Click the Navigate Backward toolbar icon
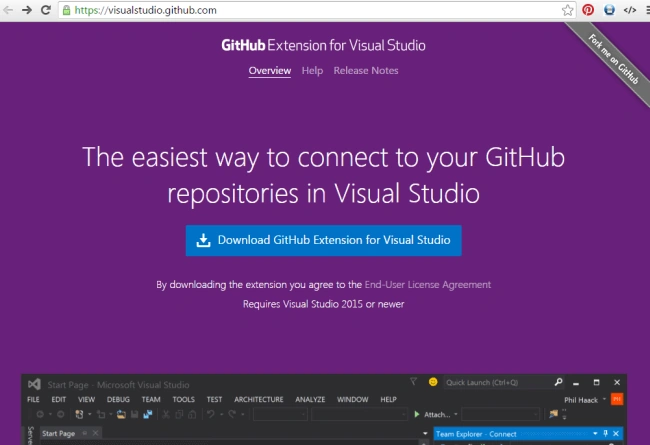Image resolution: width=650 pixels, height=445 pixels. (40, 414)
